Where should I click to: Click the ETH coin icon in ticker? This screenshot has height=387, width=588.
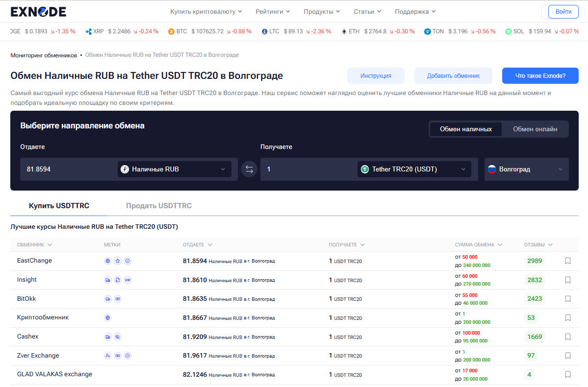(344, 31)
